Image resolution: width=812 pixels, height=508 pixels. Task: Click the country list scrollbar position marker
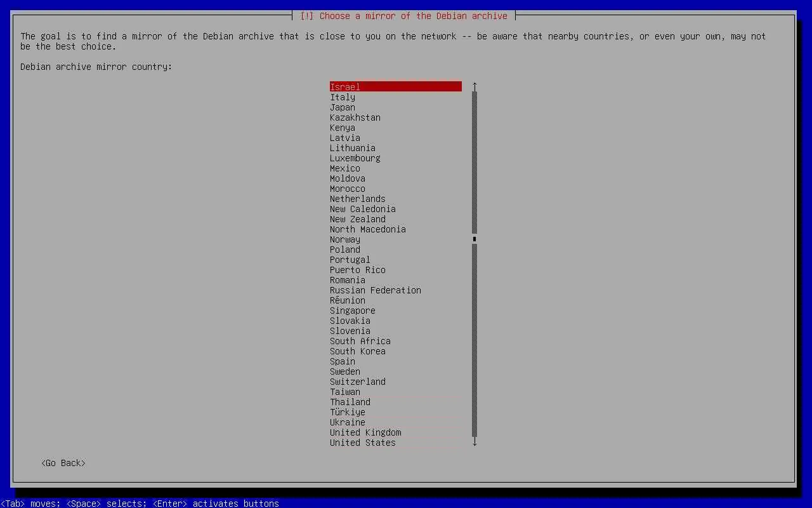(x=475, y=239)
